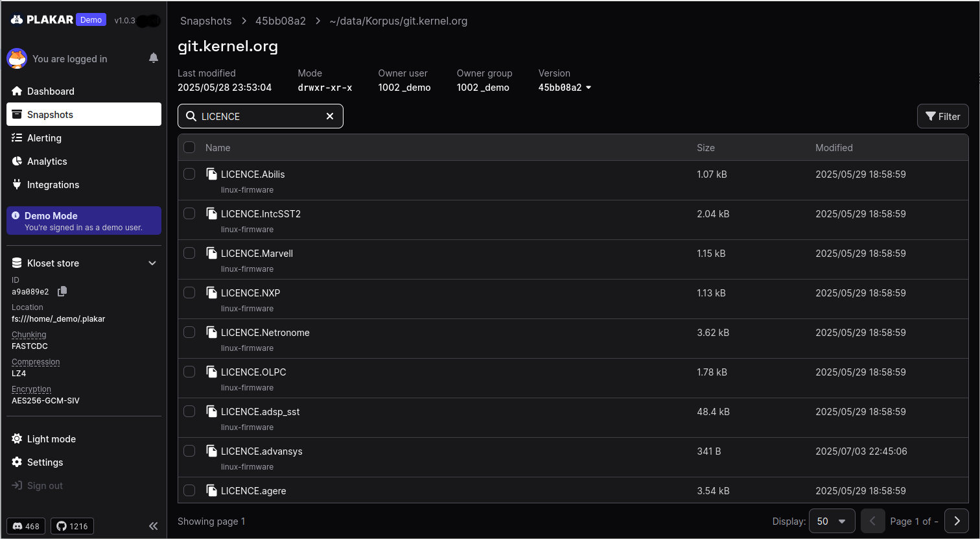Go to the next page of results
Screen dimensions: 980x539
pos(957,521)
